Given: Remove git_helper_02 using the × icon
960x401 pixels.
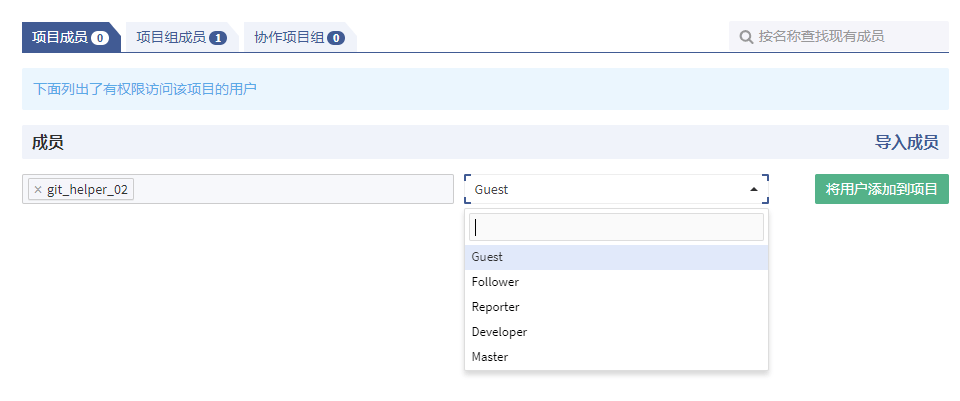Looking at the screenshot, I should point(38,189).
